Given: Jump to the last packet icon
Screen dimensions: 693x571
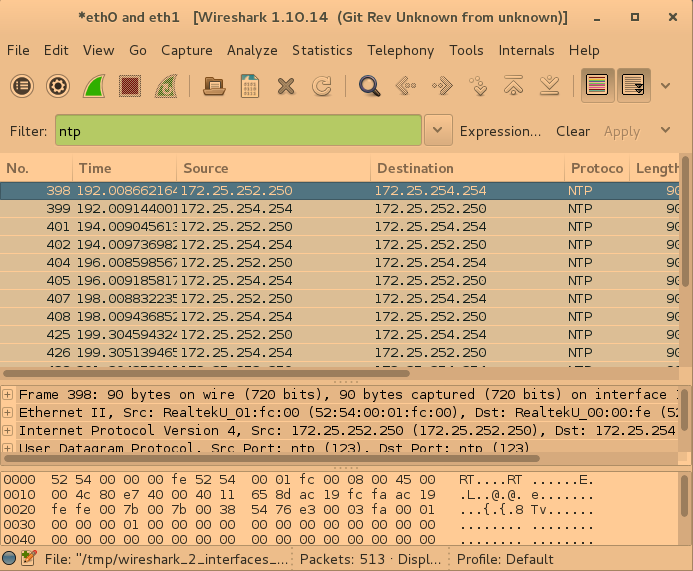Looking at the screenshot, I should pyautogui.click(x=549, y=86).
